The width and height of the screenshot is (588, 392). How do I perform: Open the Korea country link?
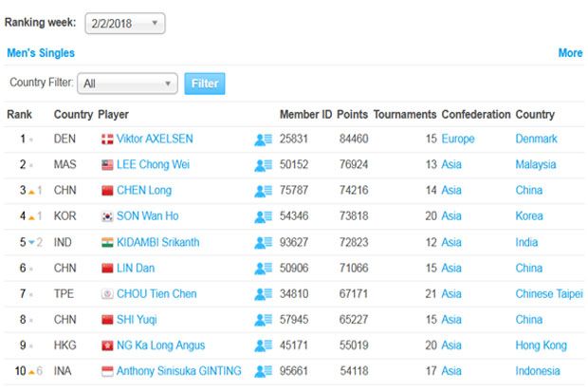point(529,215)
